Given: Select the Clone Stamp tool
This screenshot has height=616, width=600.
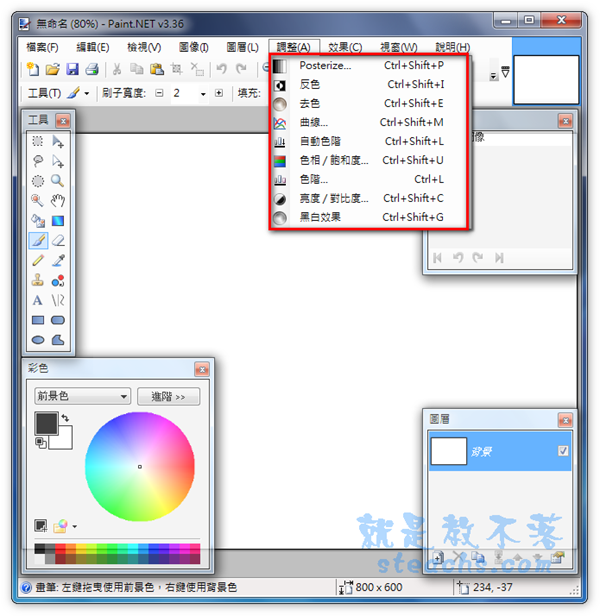Looking at the screenshot, I should pos(38,280).
